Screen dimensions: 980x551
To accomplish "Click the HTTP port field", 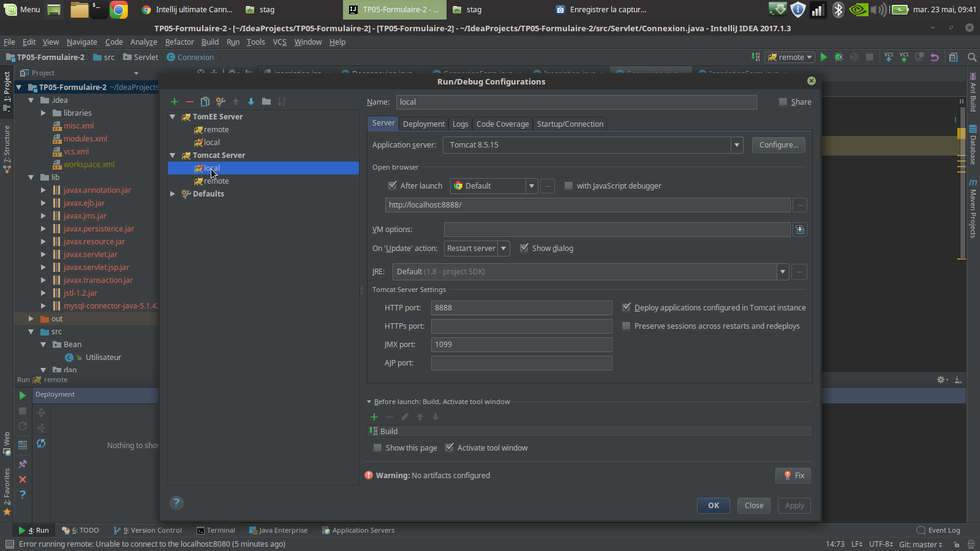I will 522,308.
